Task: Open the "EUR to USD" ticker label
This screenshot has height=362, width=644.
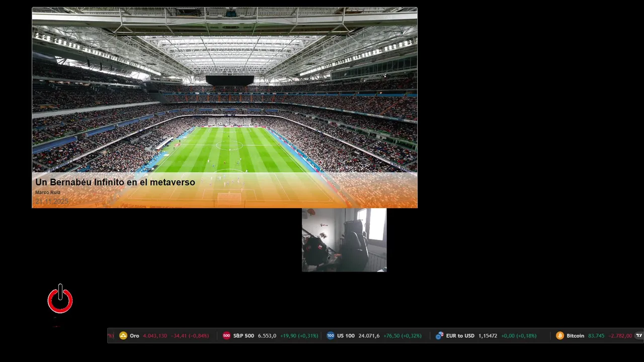Action: [x=460, y=336]
